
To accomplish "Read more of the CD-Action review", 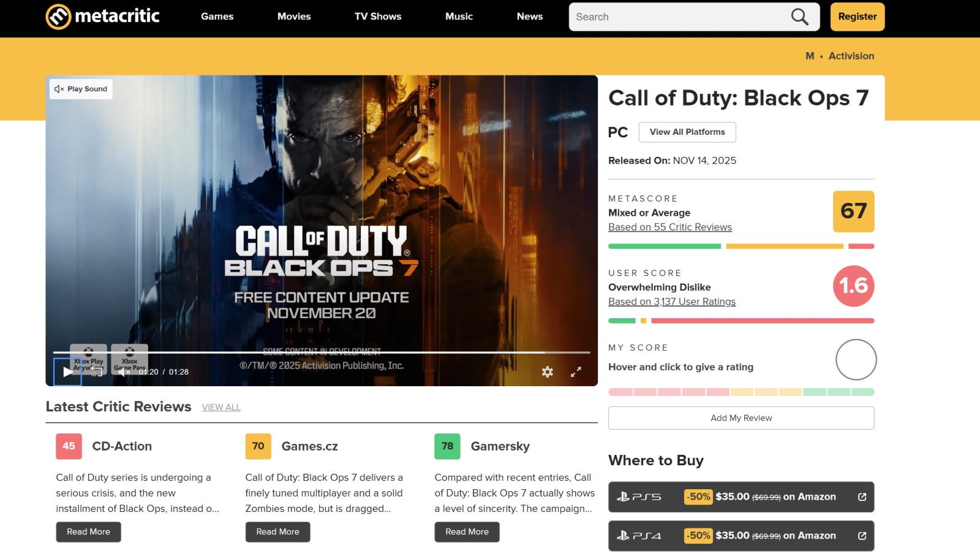I will (88, 531).
